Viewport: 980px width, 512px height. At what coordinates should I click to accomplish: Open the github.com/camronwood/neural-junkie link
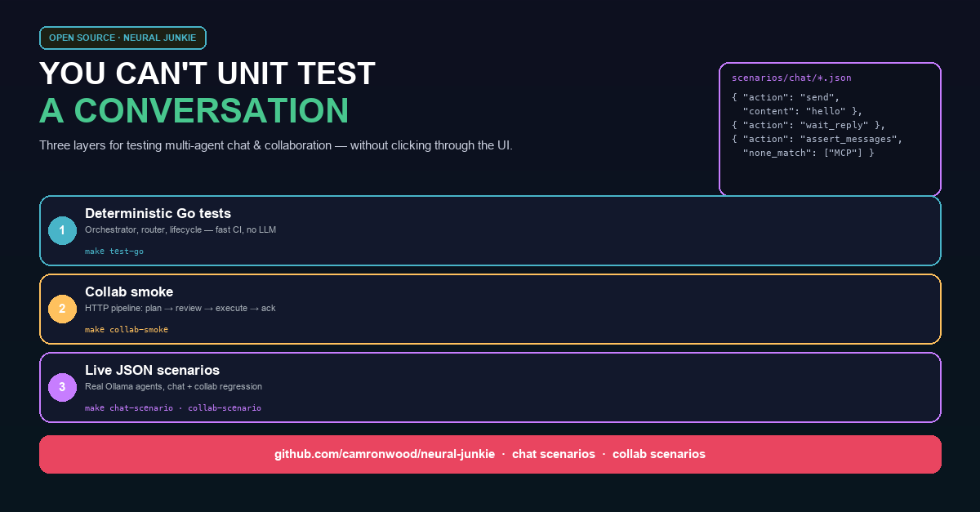385,454
